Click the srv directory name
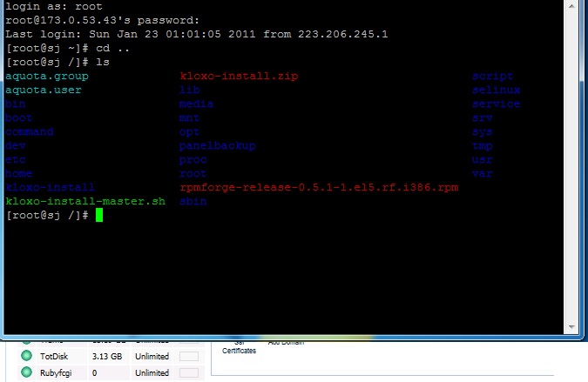The height and width of the screenshot is (382, 588). [x=483, y=117]
